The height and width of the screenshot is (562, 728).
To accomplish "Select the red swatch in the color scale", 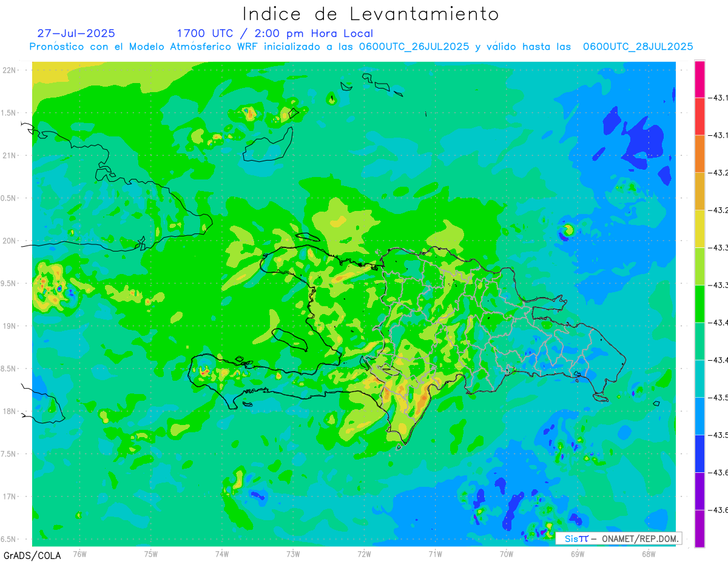I will (x=699, y=116).
